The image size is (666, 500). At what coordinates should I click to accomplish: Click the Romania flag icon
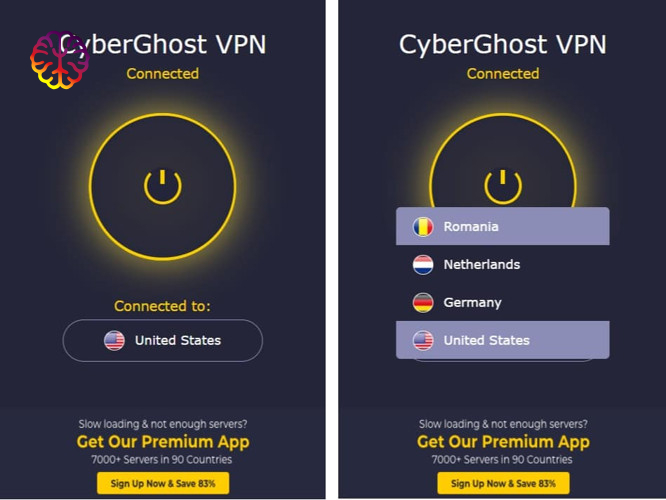(x=423, y=226)
